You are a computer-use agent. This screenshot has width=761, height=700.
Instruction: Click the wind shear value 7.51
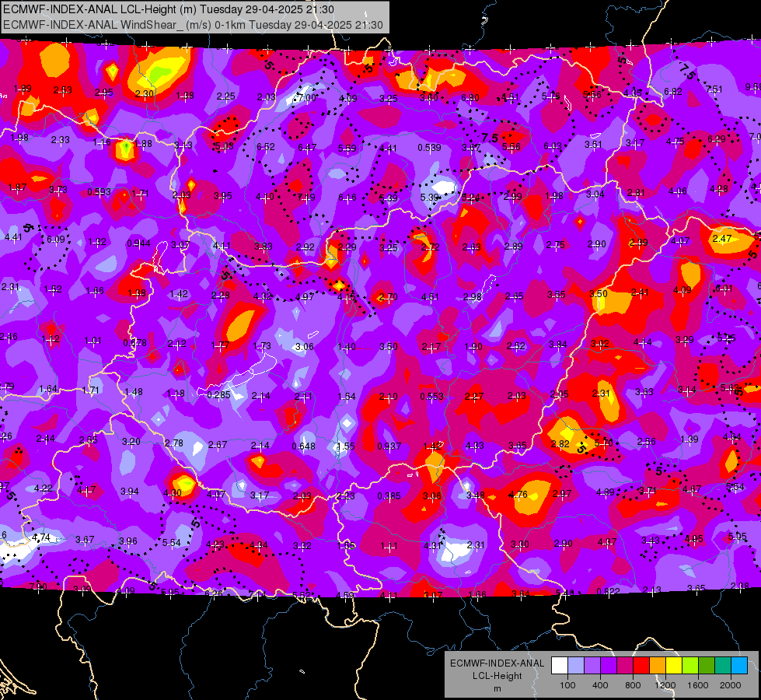(x=714, y=89)
